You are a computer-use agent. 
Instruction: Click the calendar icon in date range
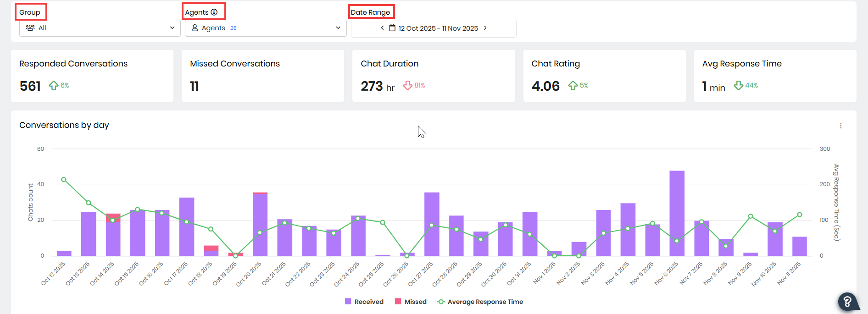(392, 28)
